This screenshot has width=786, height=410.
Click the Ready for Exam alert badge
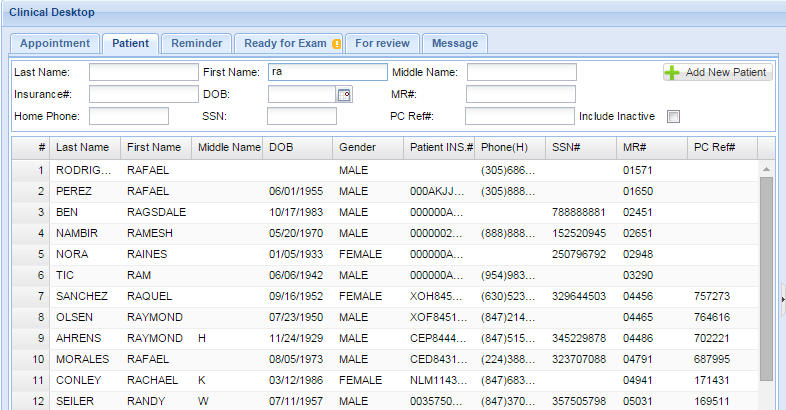(336, 44)
